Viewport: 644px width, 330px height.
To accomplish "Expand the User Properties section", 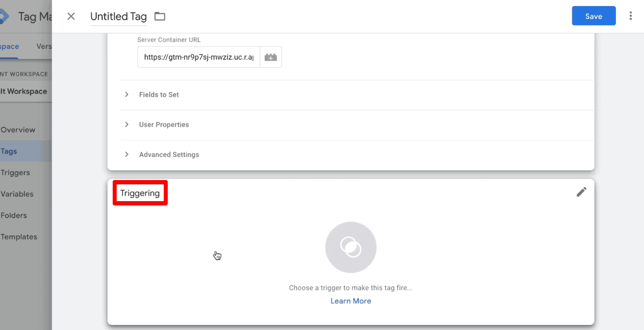I will 357,125.
